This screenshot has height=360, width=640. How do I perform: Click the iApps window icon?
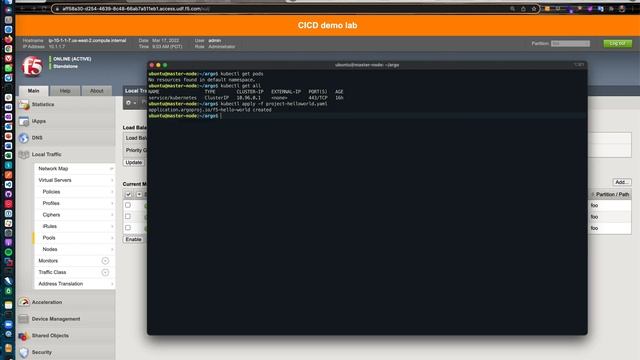(24, 121)
